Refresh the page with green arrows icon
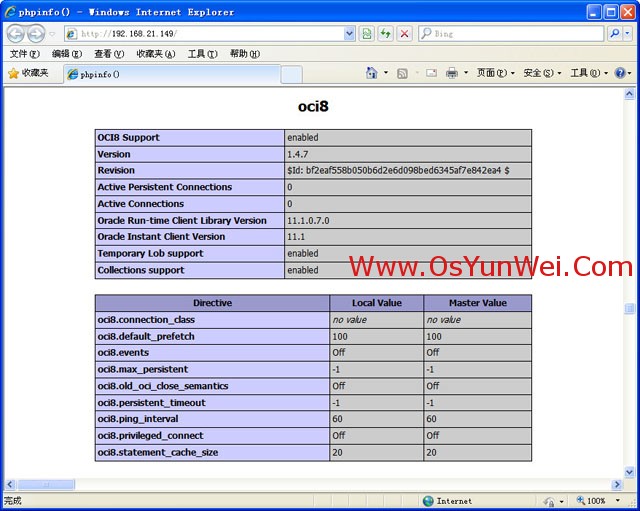This screenshot has width=640, height=511. (x=386, y=34)
